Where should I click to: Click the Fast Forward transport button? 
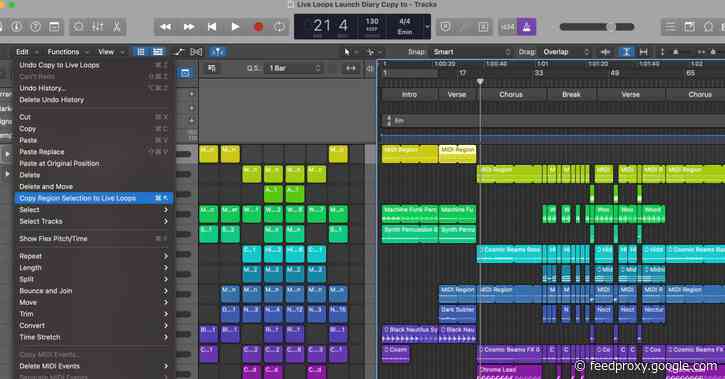(x=189, y=27)
